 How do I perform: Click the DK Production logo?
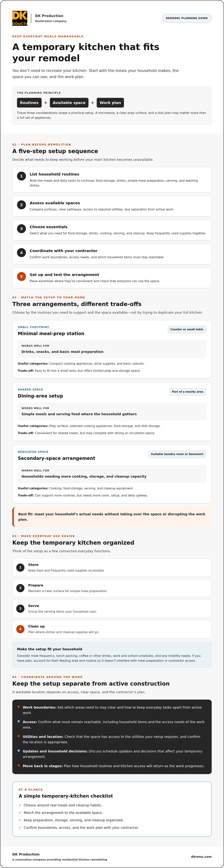20,18
